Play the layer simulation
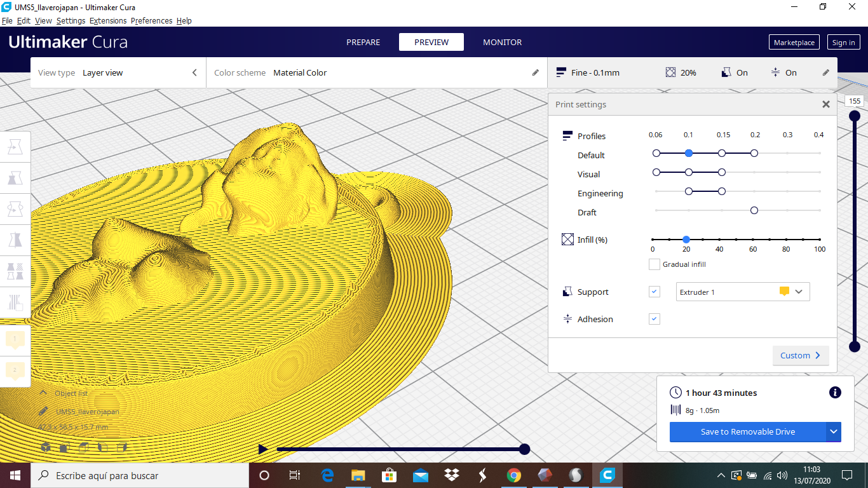Screen dimensions: 868x488 (263, 449)
